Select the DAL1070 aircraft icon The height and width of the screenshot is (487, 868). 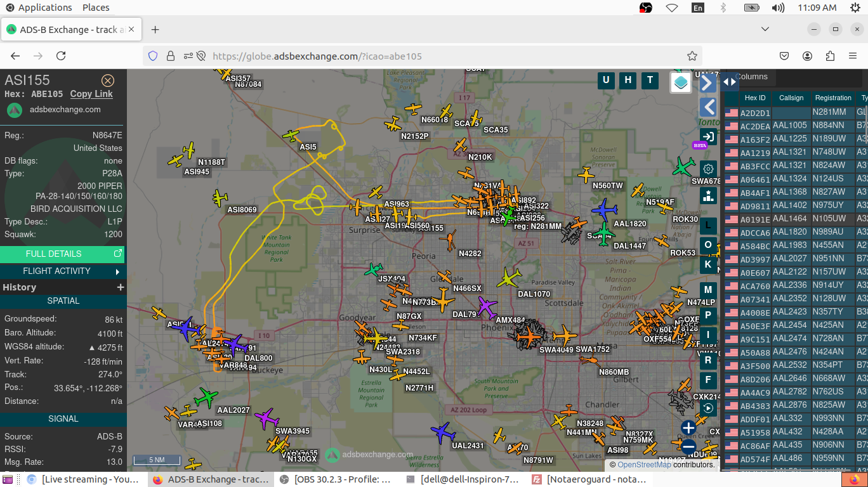click(x=508, y=278)
